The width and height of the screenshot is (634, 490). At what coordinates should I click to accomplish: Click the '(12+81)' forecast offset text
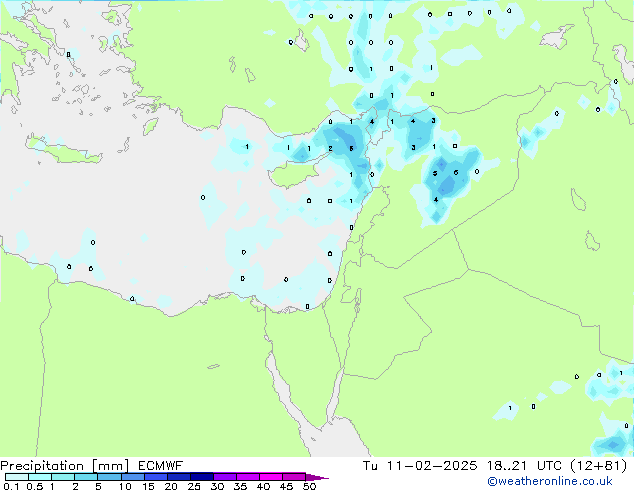point(598,466)
